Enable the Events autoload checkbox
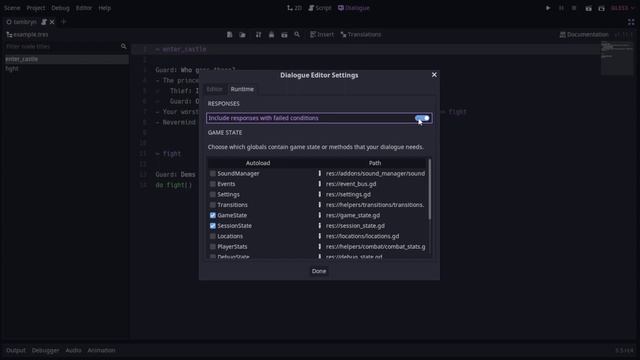The image size is (640, 360). (213, 184)
